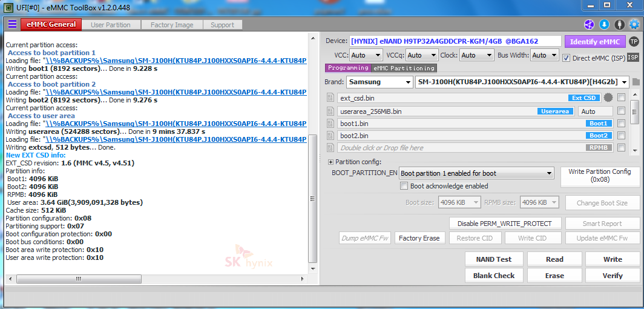This screenshot has height=309, width=644.
Task: Tick the boot2.bin row checkbox
Action: point(622,135)
